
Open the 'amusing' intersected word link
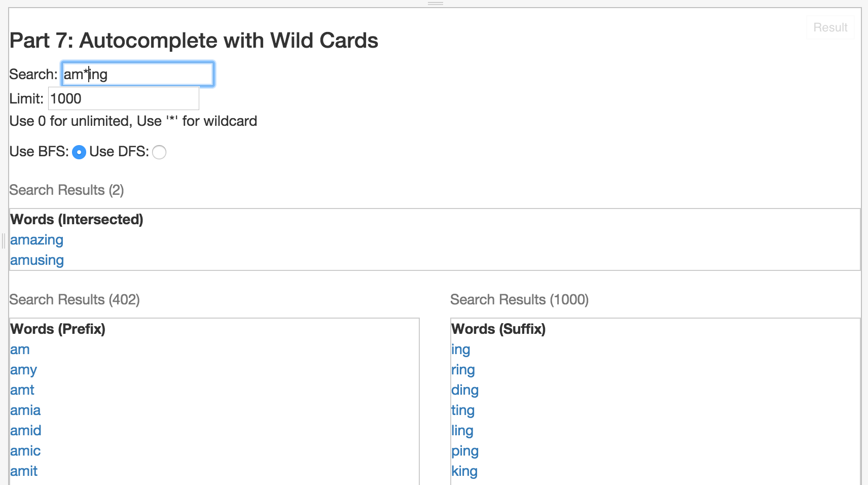[37, 260]
